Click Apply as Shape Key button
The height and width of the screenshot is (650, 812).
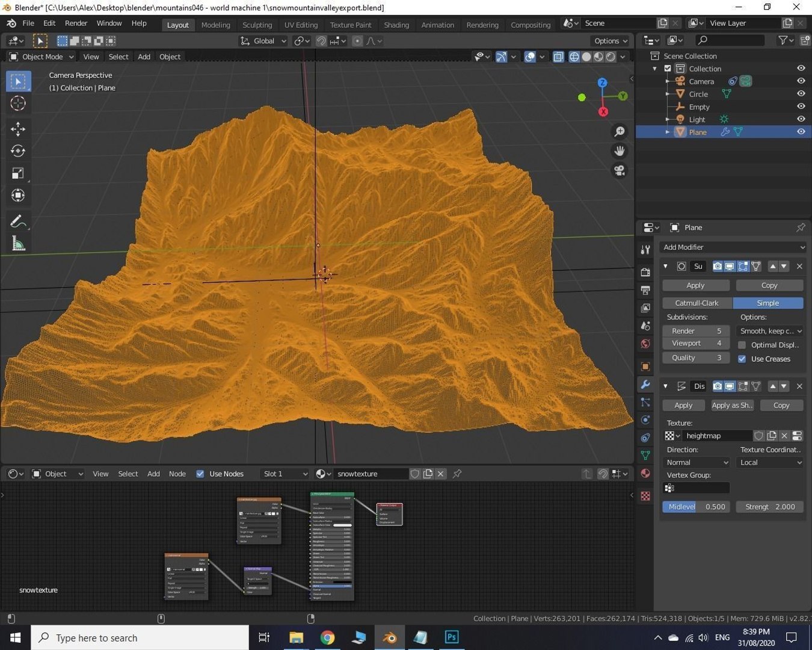(732, 405)
